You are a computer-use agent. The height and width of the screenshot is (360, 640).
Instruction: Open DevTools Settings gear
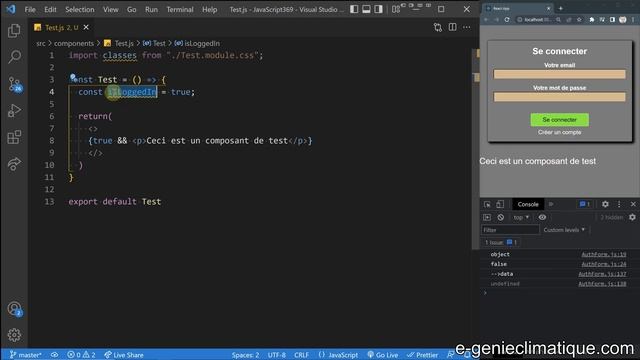[x=605, y=204]
